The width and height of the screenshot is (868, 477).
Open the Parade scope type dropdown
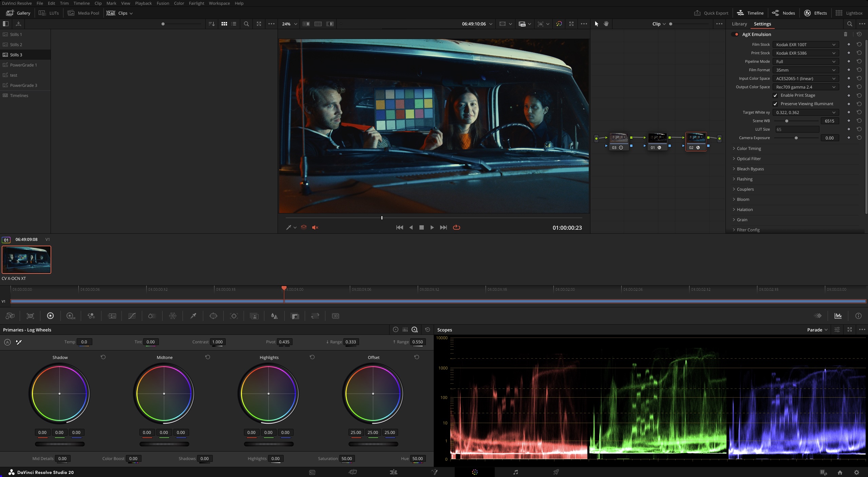point(817,330)
